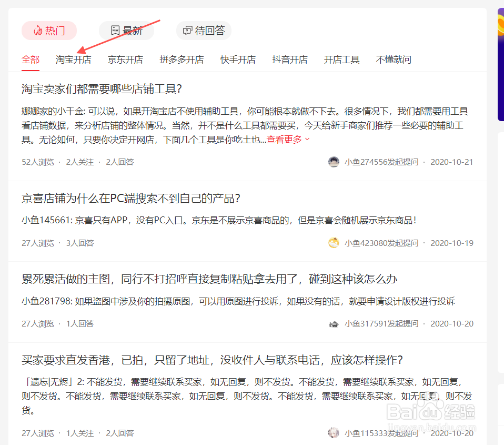This screenshot has height=445, width=504.
Task: Open avatar of 小鱼317591
Action: [334, 324]
